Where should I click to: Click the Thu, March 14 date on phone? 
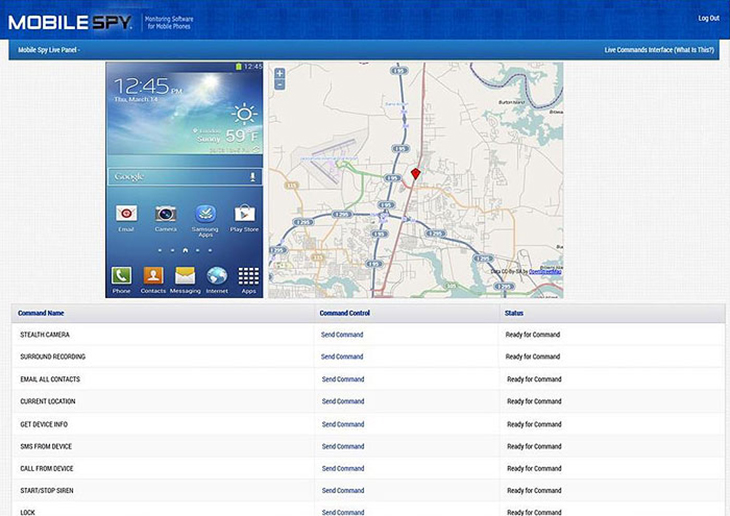pyautogui.click(x=136, y=100)
